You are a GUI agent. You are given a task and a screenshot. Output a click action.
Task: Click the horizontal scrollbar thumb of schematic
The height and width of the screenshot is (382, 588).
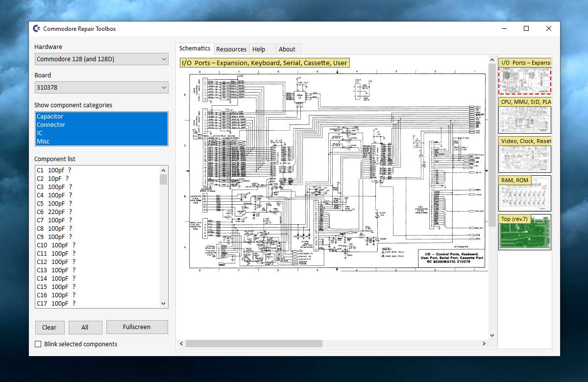(253, 344)
